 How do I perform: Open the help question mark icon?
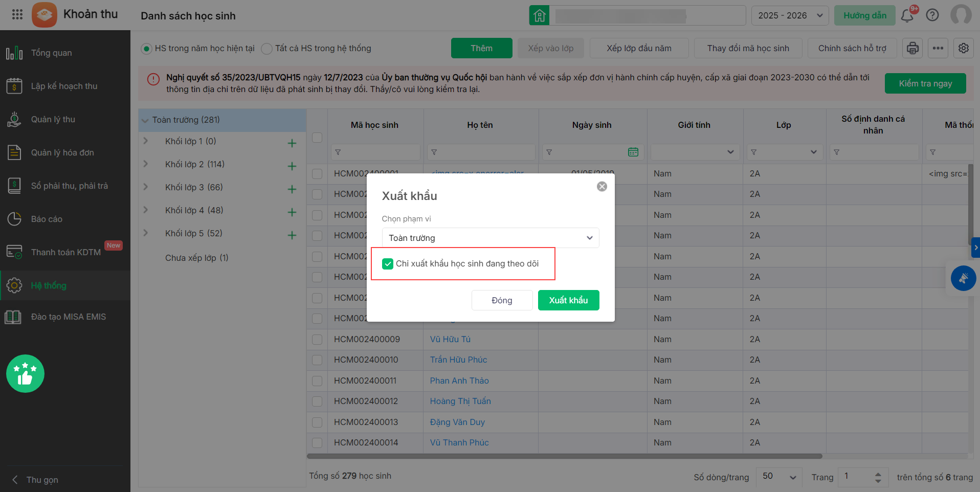pyautogui.click(x=932, y=15)
